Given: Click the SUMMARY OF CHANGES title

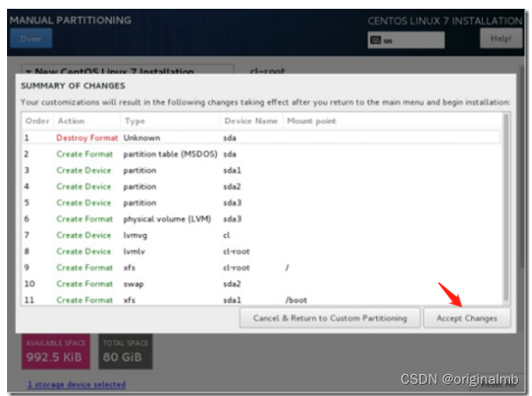Looking at the screenshot, I should (73, 85).
